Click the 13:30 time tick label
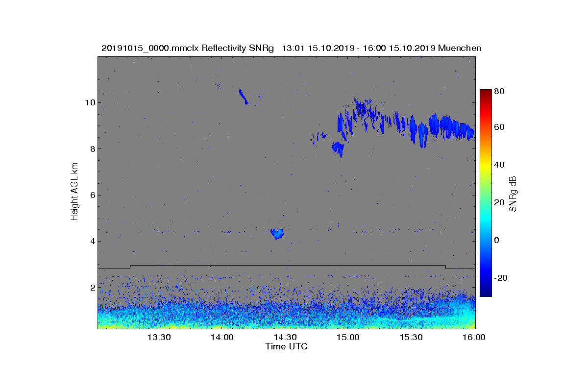This screenshot has height=392, width=588. point(159,337)
